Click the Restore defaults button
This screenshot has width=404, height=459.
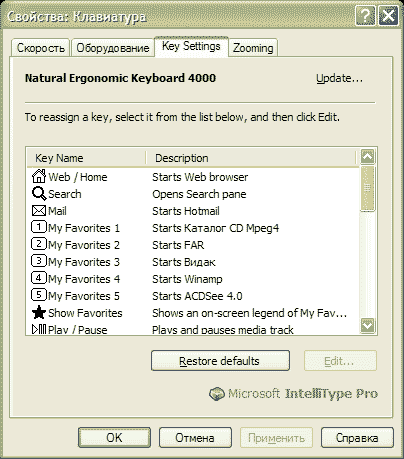[220, 361]
